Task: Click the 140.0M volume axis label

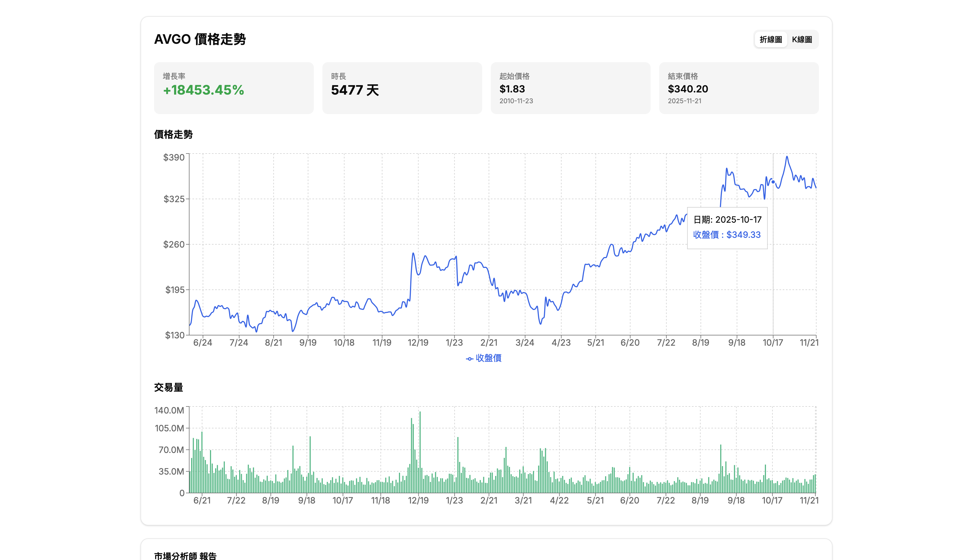Action: coord(169,410)
